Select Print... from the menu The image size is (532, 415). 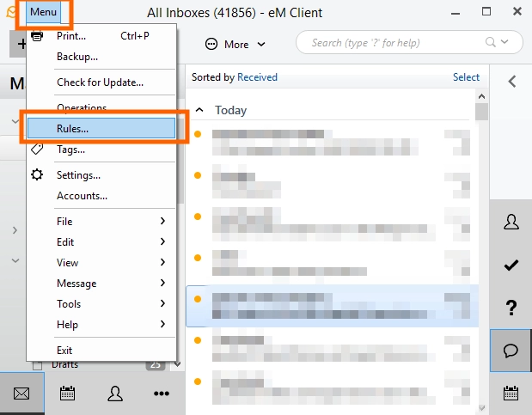pos(101,36)
